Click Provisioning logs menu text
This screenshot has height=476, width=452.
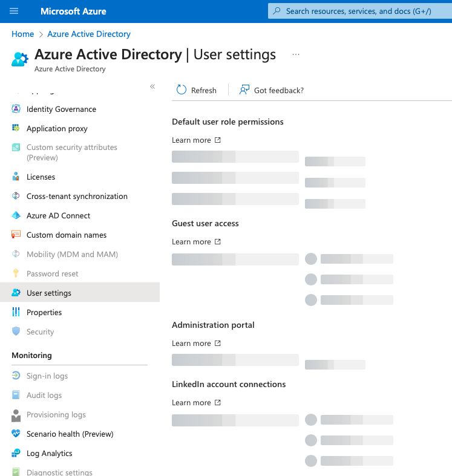(x=56, y=415)
